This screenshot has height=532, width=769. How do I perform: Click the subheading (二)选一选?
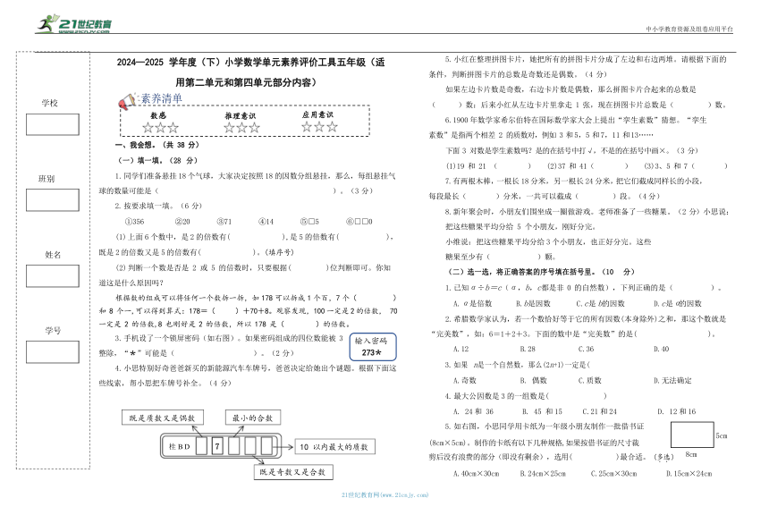coord(542,272)
